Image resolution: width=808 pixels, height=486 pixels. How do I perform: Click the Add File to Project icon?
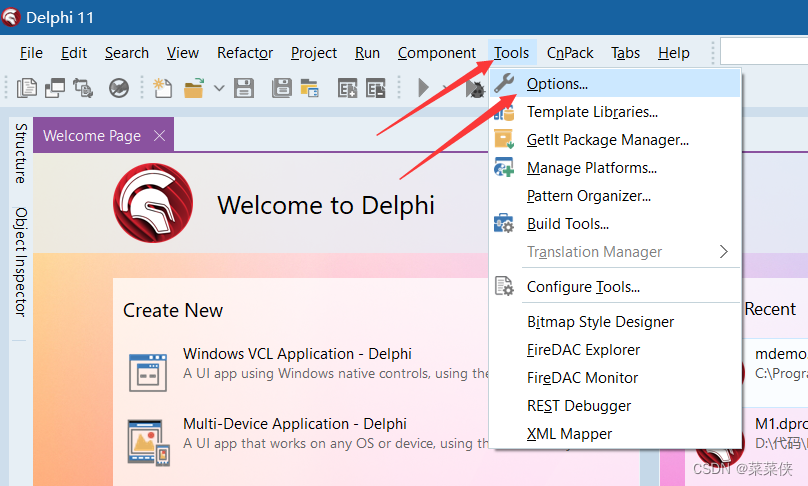pos(347,88)
